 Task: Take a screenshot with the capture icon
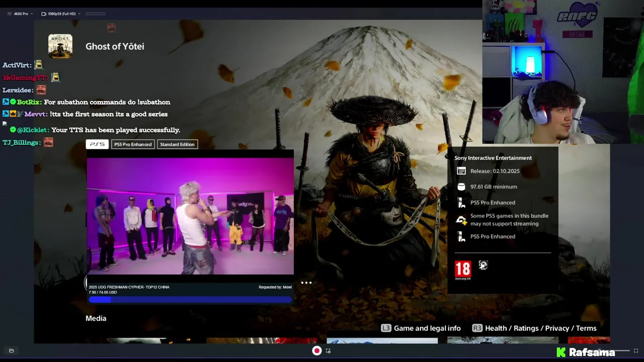pyautogui.click(x=328, y=351)
